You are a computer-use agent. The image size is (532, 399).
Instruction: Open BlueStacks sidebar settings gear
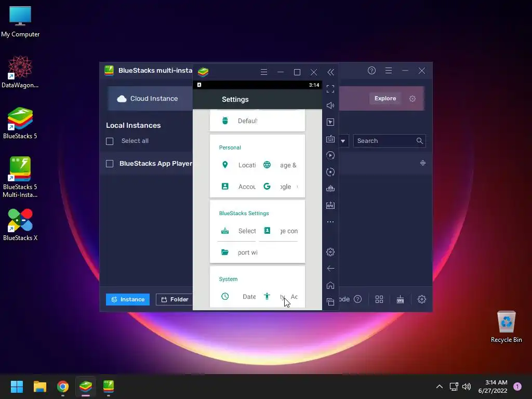tap(330, 252)
